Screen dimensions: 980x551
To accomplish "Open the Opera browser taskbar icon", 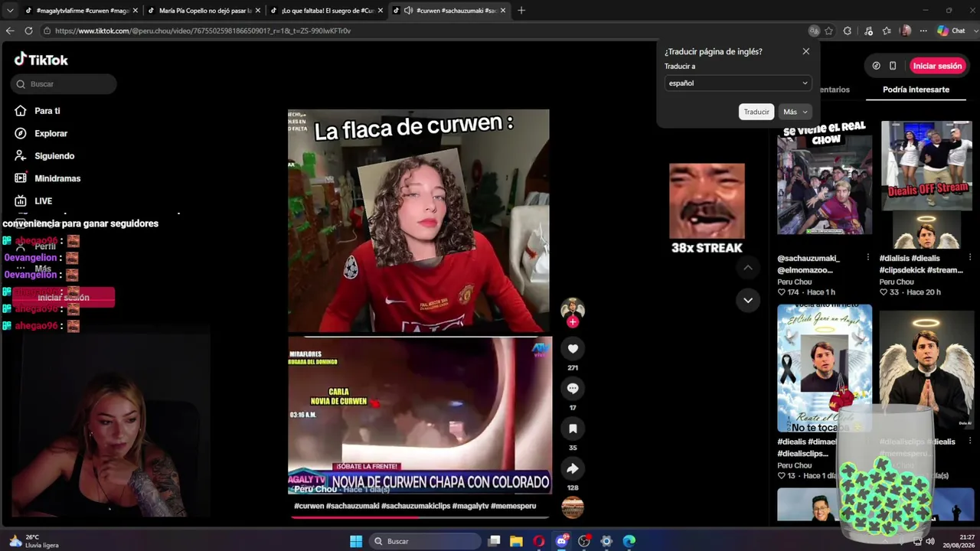I will coord(539,541).
